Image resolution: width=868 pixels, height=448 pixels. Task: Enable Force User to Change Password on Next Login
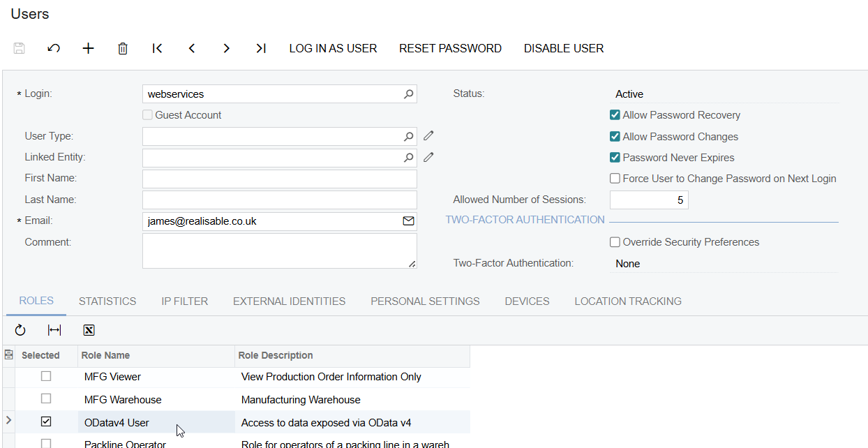(615, 179)
